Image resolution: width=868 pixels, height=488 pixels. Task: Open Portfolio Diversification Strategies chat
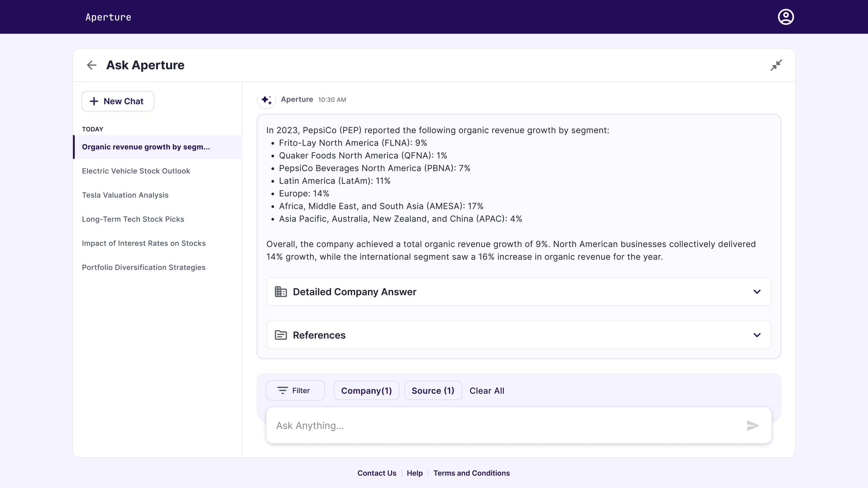pyautogui.click(x=157, y=267)
